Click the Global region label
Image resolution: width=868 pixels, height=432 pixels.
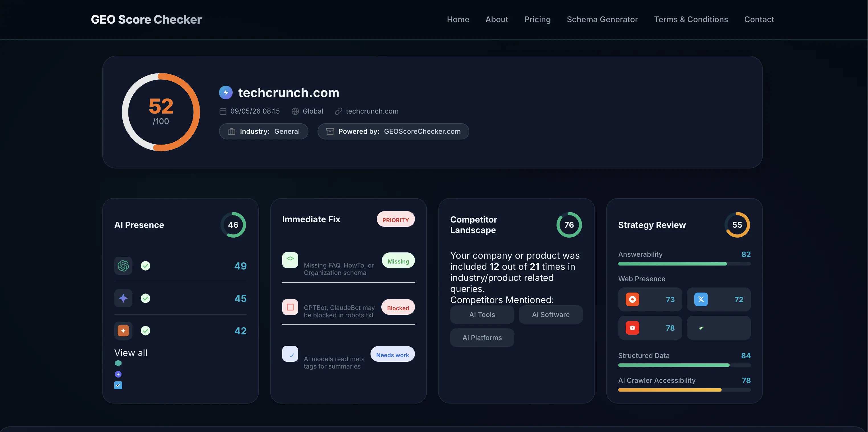click(313, 112)
